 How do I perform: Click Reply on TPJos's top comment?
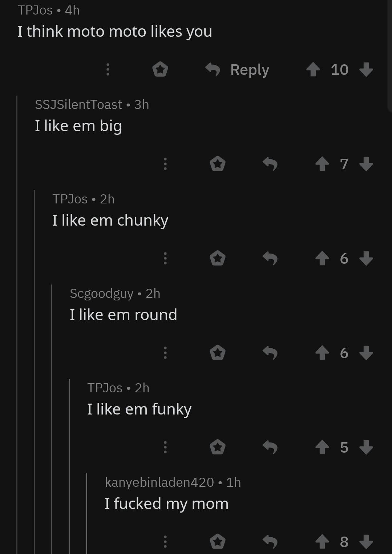tap(237, 69)
